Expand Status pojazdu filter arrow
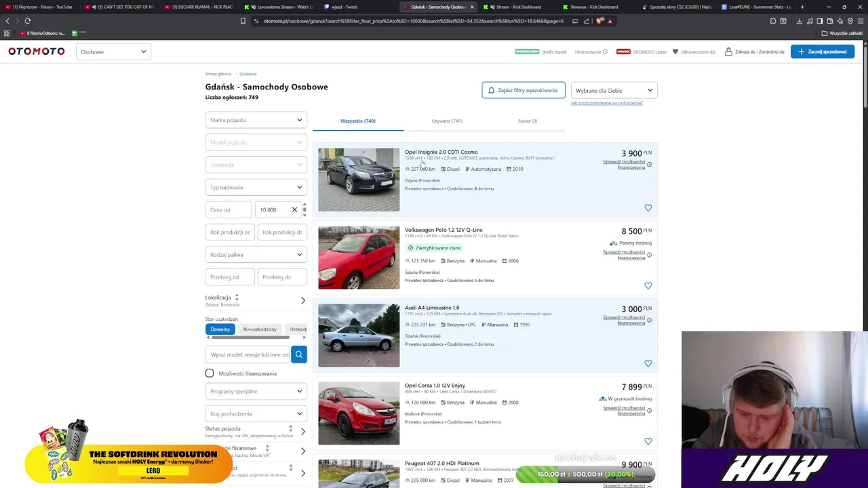The width and height of the screenshot is (868, 488). click(303, 431)
